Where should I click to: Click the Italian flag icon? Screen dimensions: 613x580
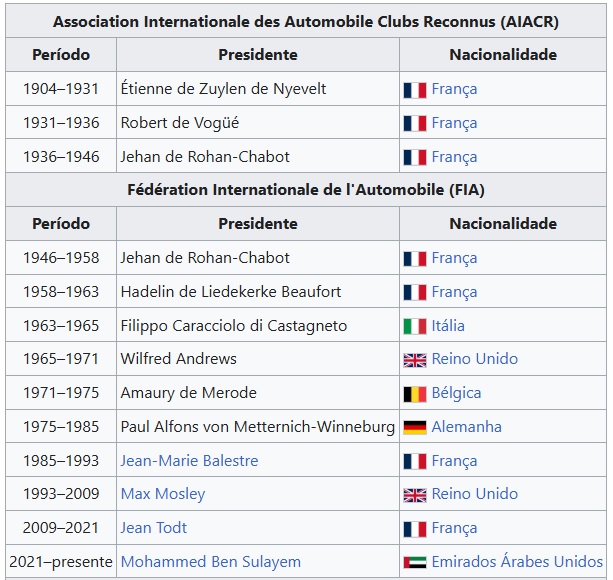tap(414, 326)
